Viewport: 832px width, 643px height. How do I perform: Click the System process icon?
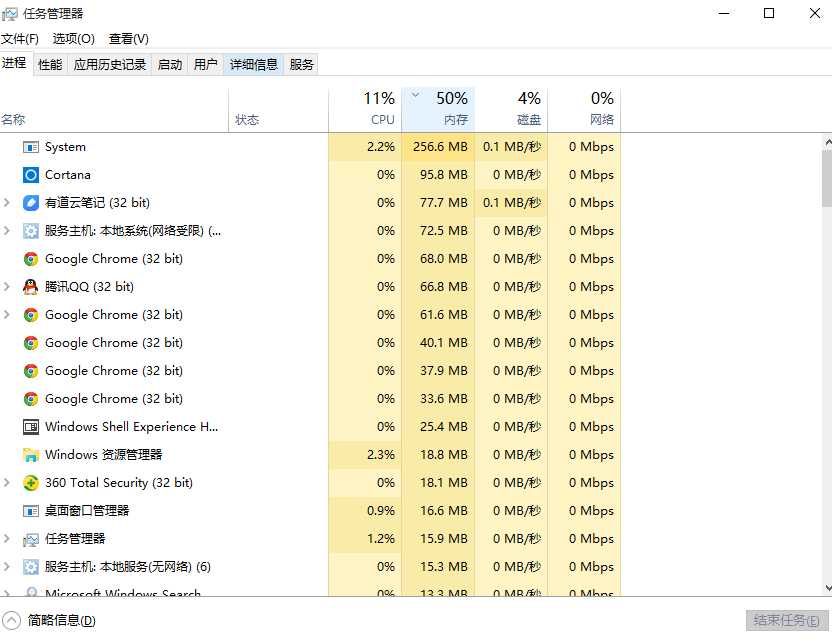click(31, 147)
